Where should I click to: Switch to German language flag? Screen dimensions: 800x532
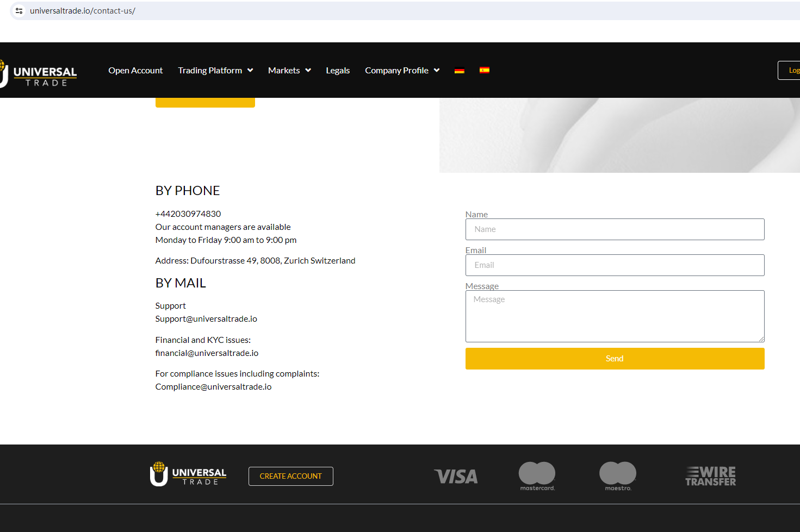pos(460,70)
